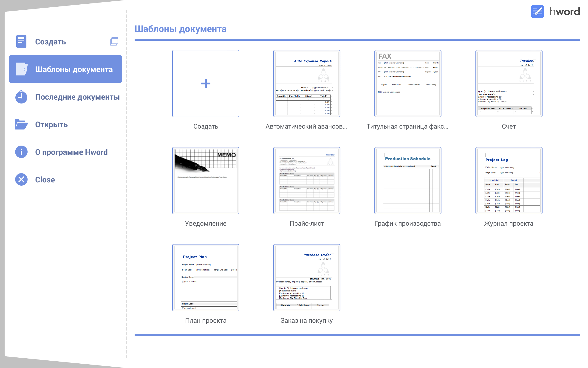Click the Счет template label
This screenshot has height=368, width=588.
click(509, 126)
